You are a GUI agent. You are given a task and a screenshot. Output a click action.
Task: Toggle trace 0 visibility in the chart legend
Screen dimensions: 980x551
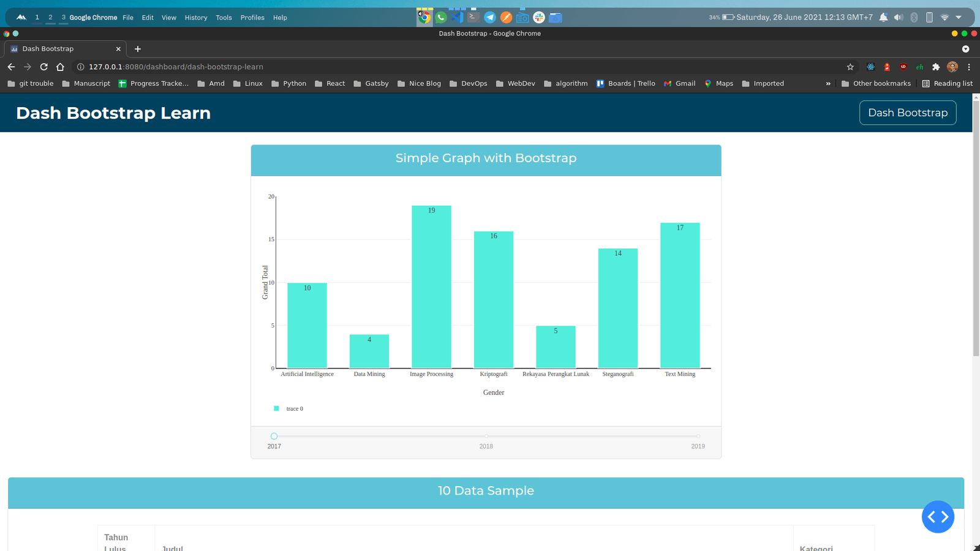(x=288, y=408)
